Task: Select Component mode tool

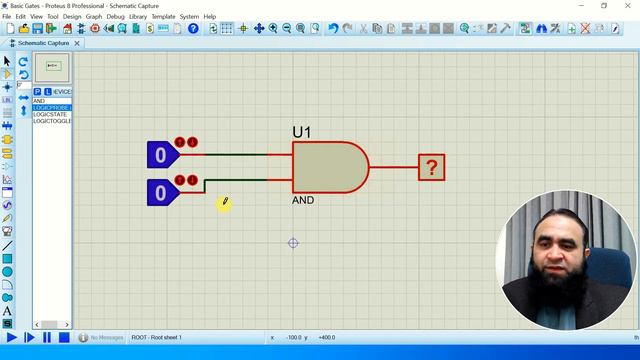Action: click(7, 74)
